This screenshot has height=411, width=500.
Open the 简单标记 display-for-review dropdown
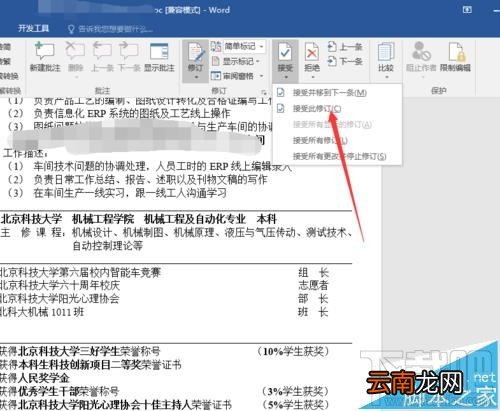(261, 46)
